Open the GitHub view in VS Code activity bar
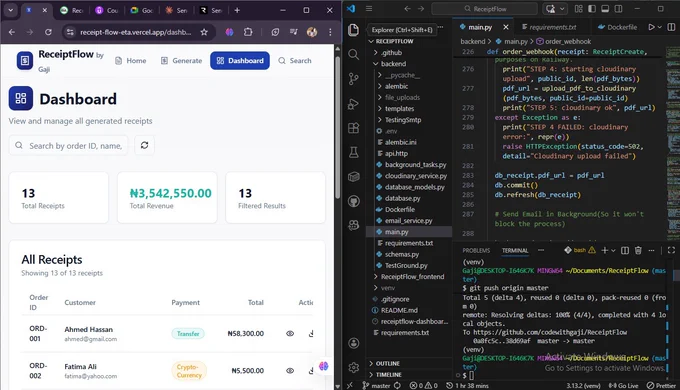Viewport: 680px width, 390px height. tap(353, 201)
